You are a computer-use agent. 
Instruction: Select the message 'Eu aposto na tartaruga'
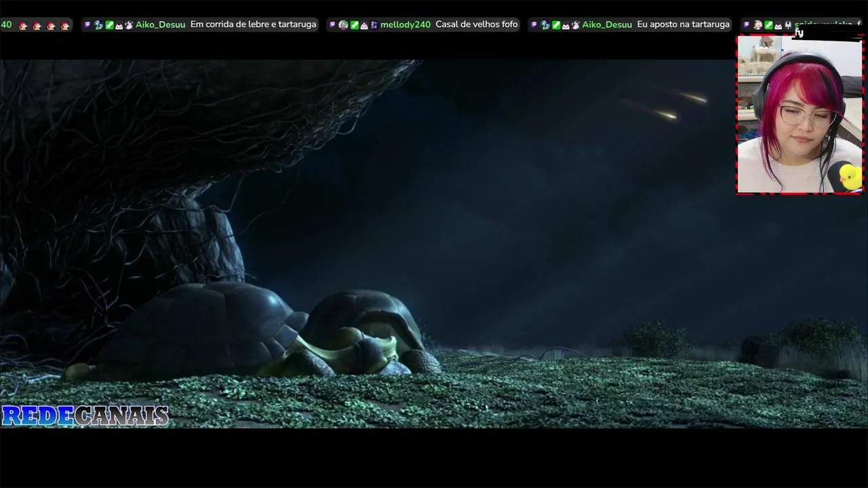tap(684, 24)
